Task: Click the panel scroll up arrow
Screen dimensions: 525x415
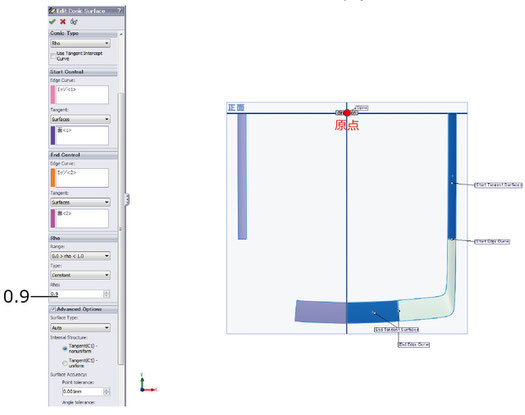Action: coord(121,34)
